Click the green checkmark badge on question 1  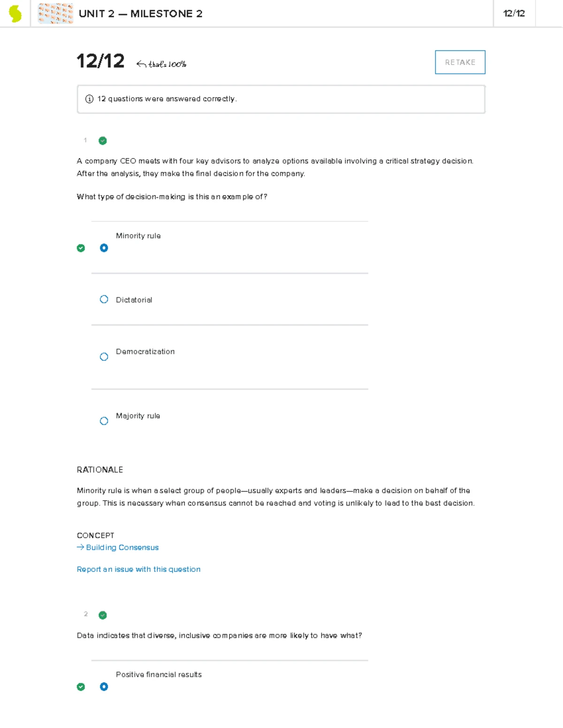click(x=102, y=140)
